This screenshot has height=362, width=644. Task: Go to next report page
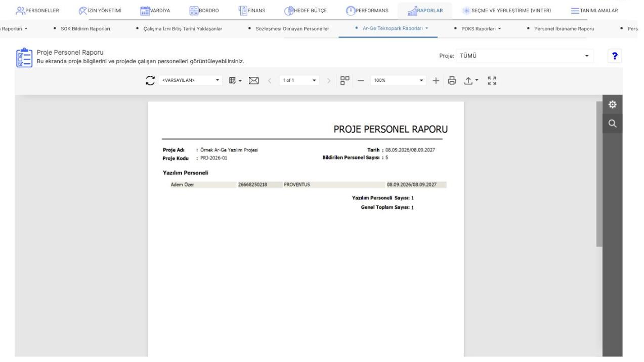(329, 80)
